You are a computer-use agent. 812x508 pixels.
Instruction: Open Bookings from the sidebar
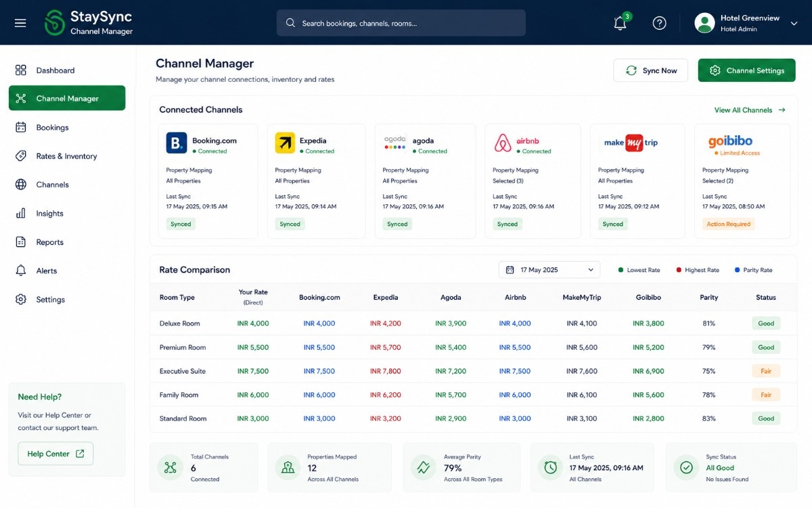(67, 127)
